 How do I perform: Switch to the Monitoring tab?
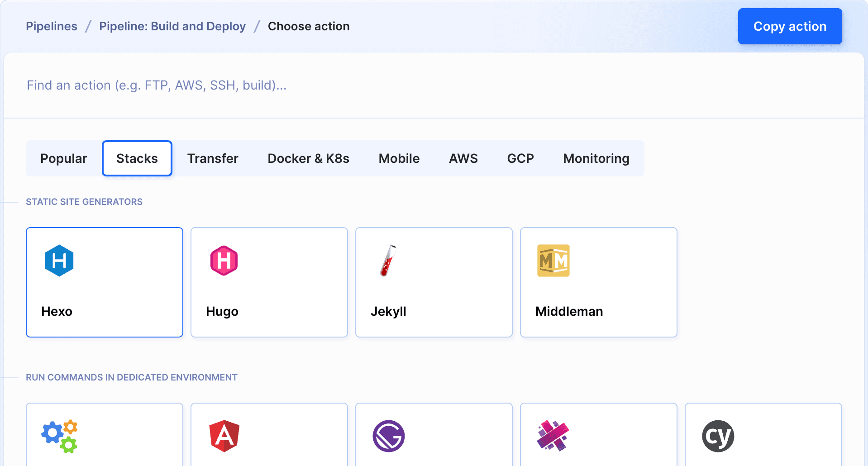coord(596,158)
